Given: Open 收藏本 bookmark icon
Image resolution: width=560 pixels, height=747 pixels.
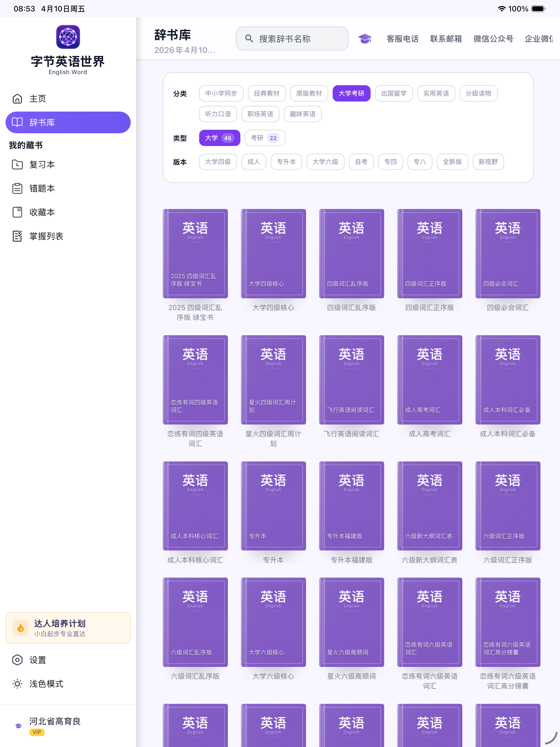Looking at the screenshot, I should tap(17, 212).
